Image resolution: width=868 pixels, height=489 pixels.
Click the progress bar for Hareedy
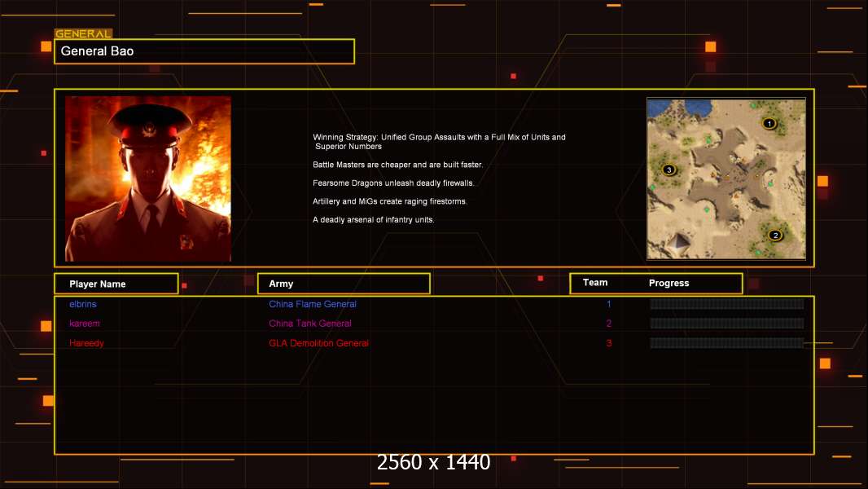point(727,343)
